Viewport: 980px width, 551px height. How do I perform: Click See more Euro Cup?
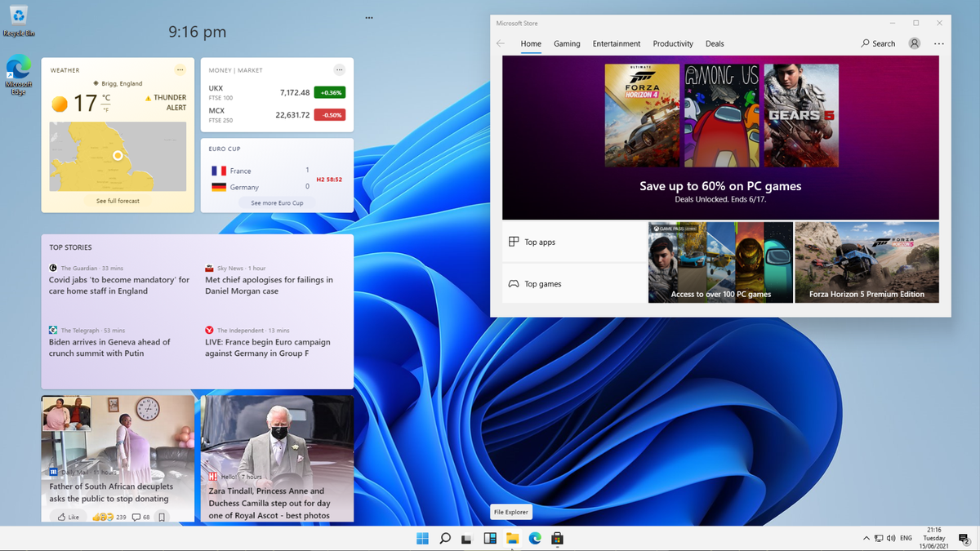(x=276, y=202)
